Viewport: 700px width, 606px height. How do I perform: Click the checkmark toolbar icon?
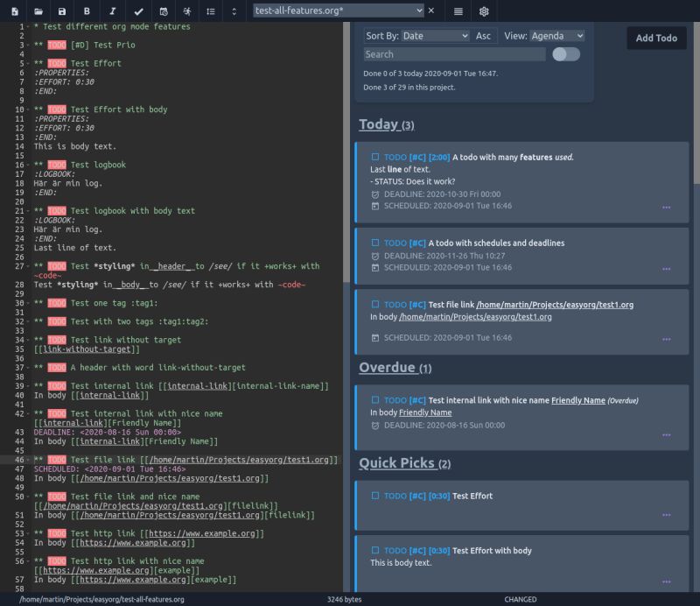[138, 11]
